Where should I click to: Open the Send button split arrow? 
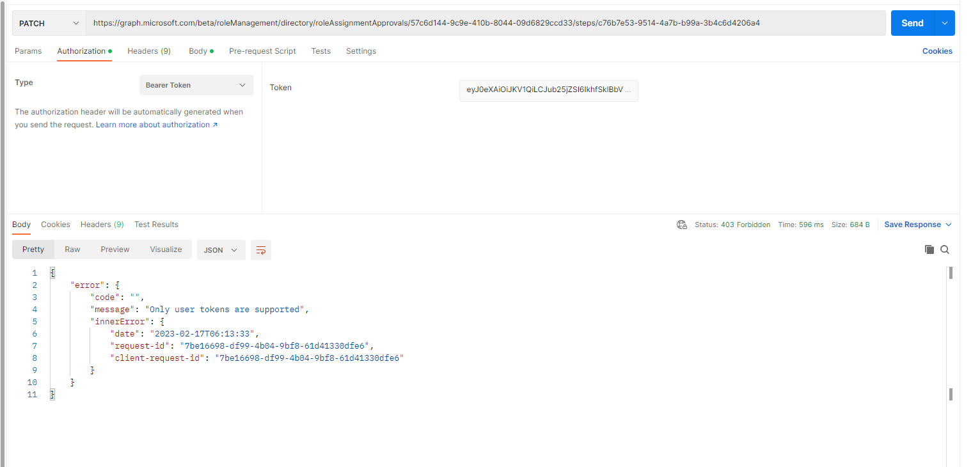coord(944,22)
